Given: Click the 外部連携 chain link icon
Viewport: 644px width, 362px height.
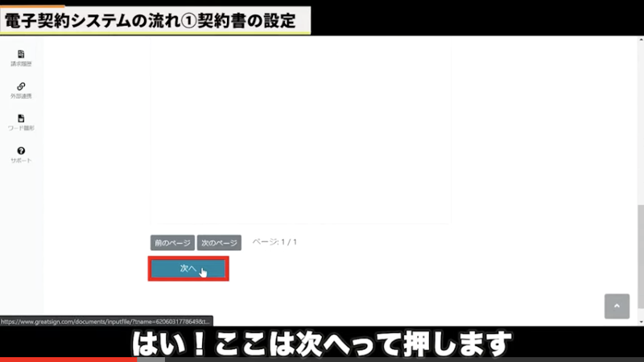Looking at the screenshot, I should (x=21, y=86).
